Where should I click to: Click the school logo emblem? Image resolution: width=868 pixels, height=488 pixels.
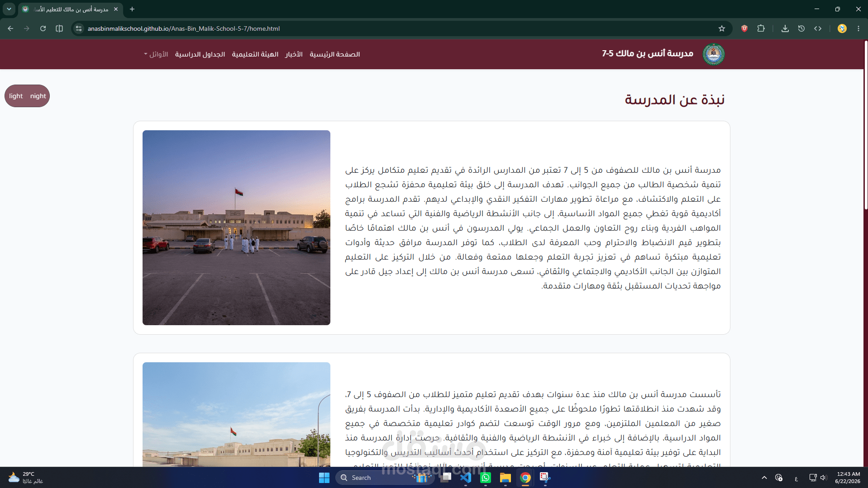pos(714,54)
